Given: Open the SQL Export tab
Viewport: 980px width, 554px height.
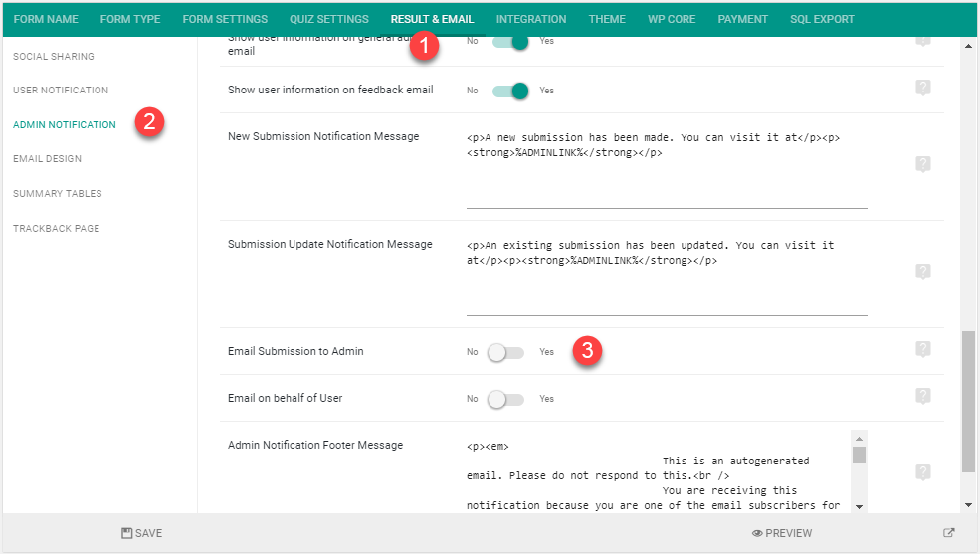Looking at the screenshot, I should click(x=822, y=19).
